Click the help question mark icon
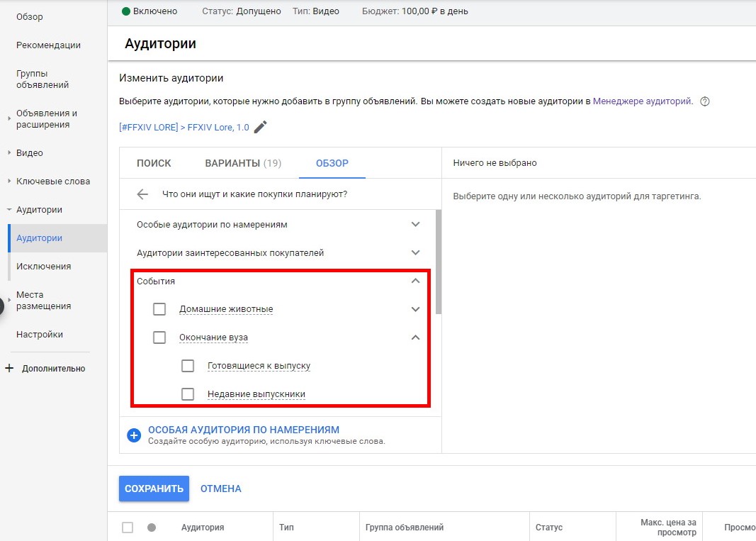Image resolution: width=756 pixels, height=541 pixels. tap(704, 101)
